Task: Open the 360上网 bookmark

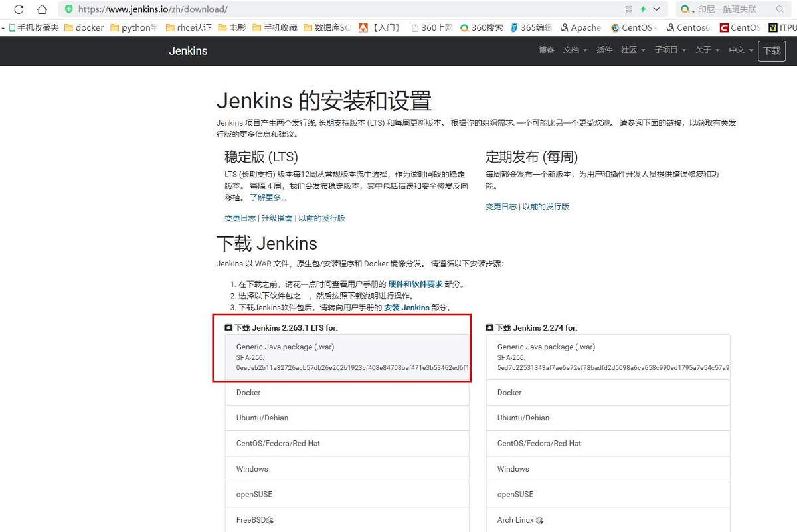Action: (432, 27)
